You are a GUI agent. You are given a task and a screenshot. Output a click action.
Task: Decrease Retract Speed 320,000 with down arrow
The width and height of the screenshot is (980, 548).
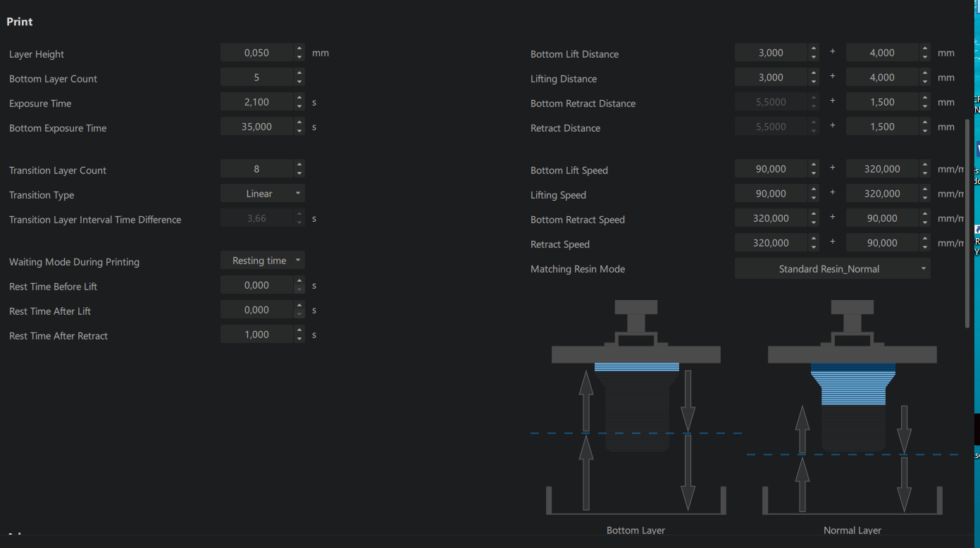[814, 247]
